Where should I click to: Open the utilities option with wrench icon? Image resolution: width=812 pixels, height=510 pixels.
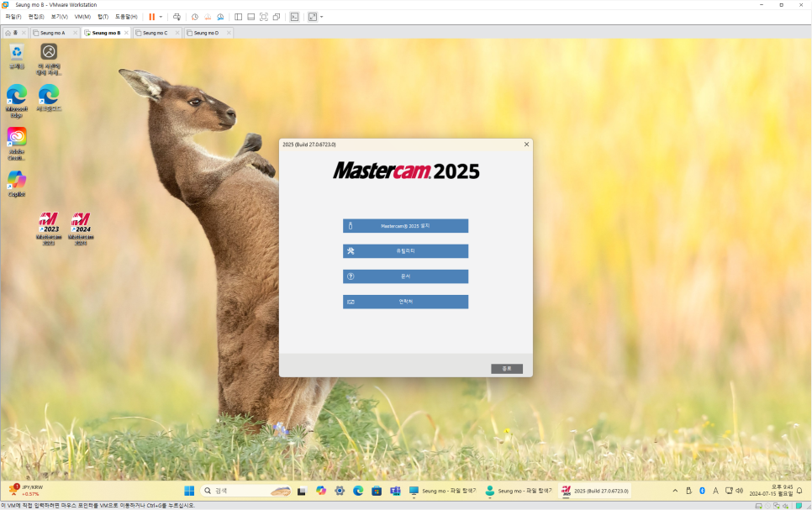405,251
